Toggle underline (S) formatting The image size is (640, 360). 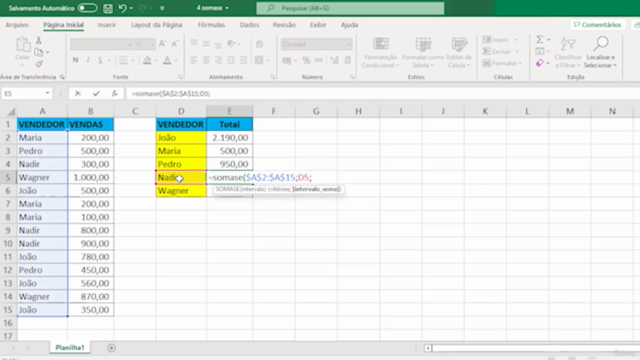pos(100,60)
